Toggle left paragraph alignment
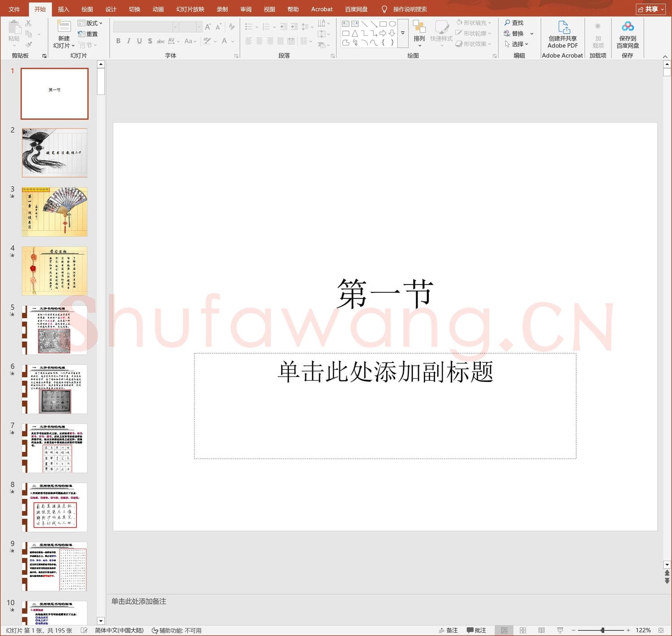This screenshot has height=636, width=672. tap(248, 41)
